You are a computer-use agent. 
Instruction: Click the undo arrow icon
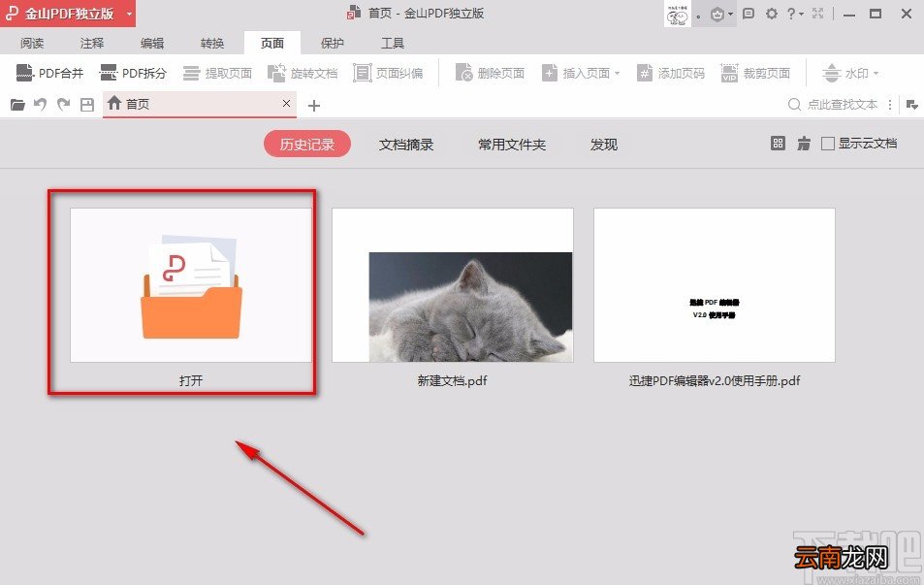[40, 105]
